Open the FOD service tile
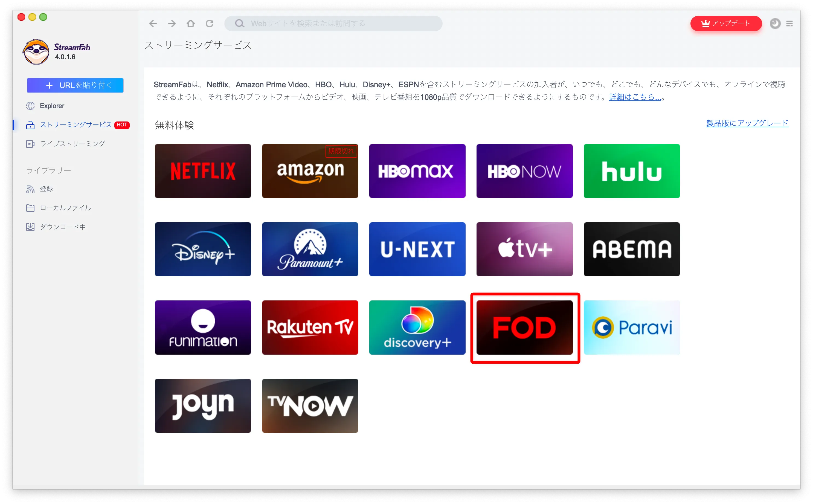 coord(524,327)
